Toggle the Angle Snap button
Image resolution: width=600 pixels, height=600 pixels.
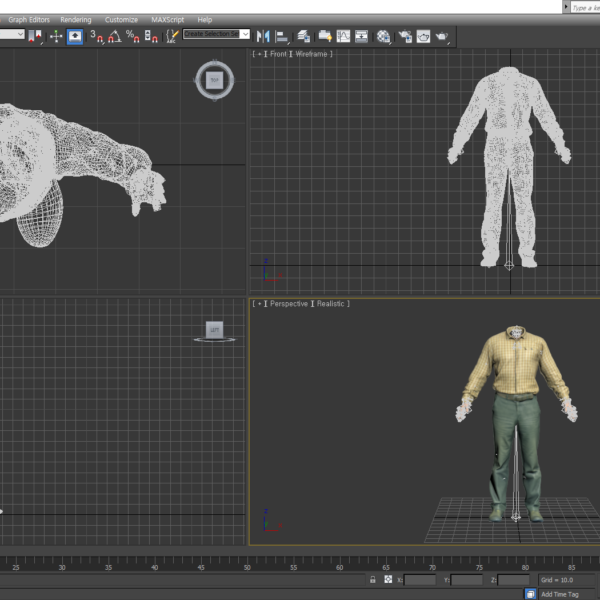pyautogui.click(x=113, y=36)
